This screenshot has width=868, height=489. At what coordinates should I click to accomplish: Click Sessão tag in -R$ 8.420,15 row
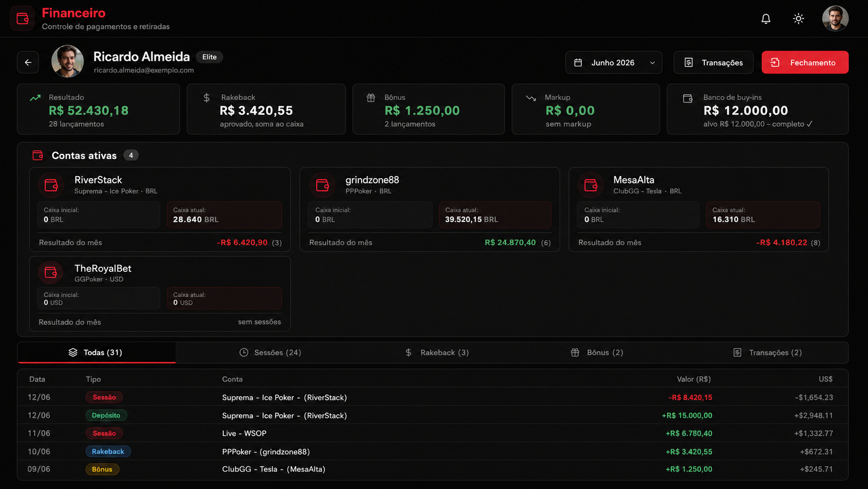[x=104, y=398]
